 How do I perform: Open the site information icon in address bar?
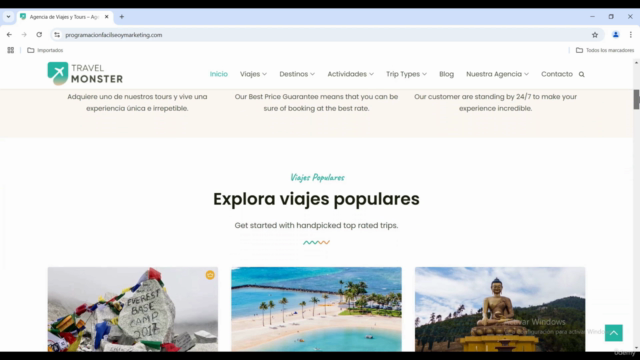coord(57,35)
